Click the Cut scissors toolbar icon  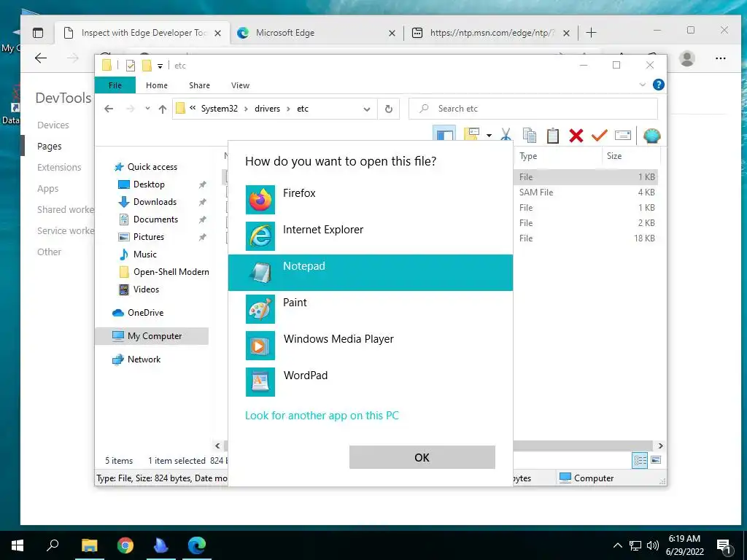click(x=506, y=135)
